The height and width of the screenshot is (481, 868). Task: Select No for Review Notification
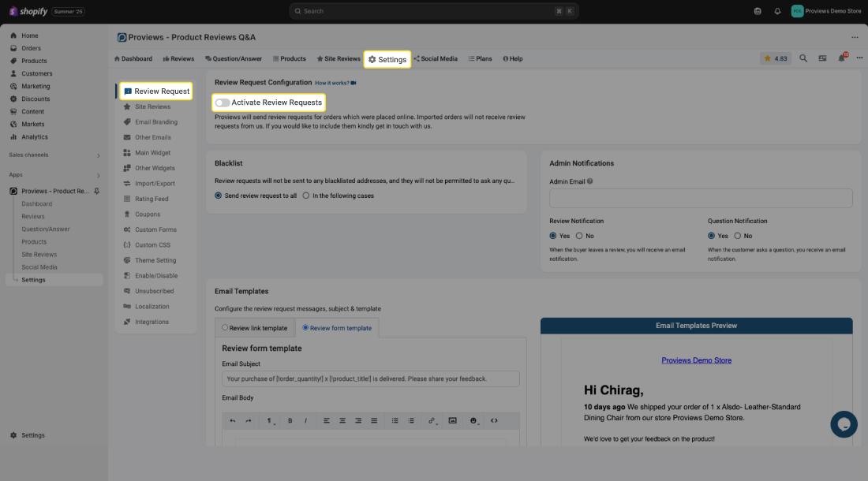tap(579, 236)
